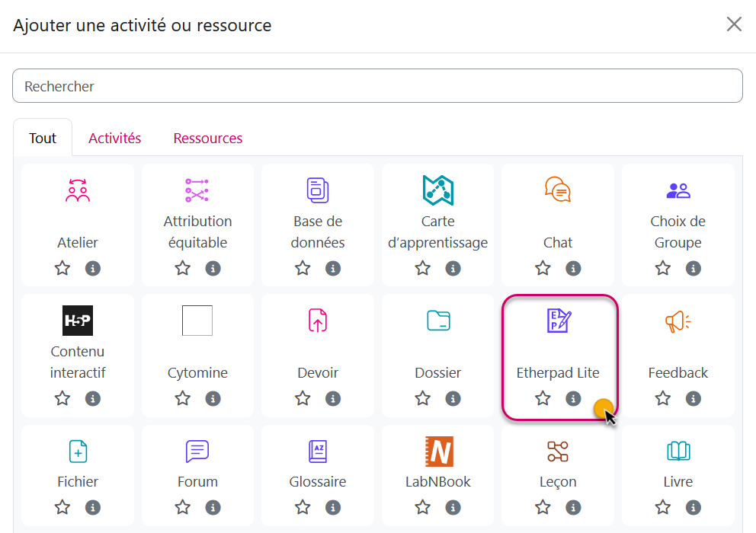Open the Carte d'apprentissage activity icon
This screenshot has height=533, width=756.
coord(438,190)
